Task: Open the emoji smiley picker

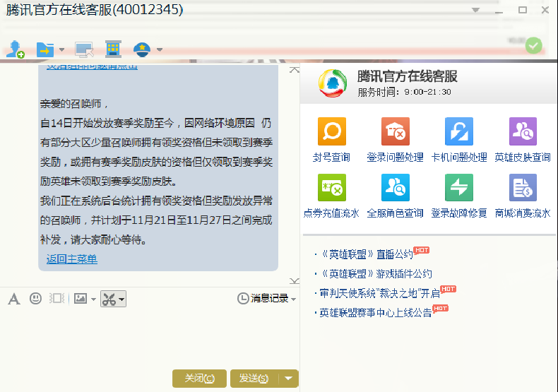Action: pyautogui.click(x=35, y=299)
